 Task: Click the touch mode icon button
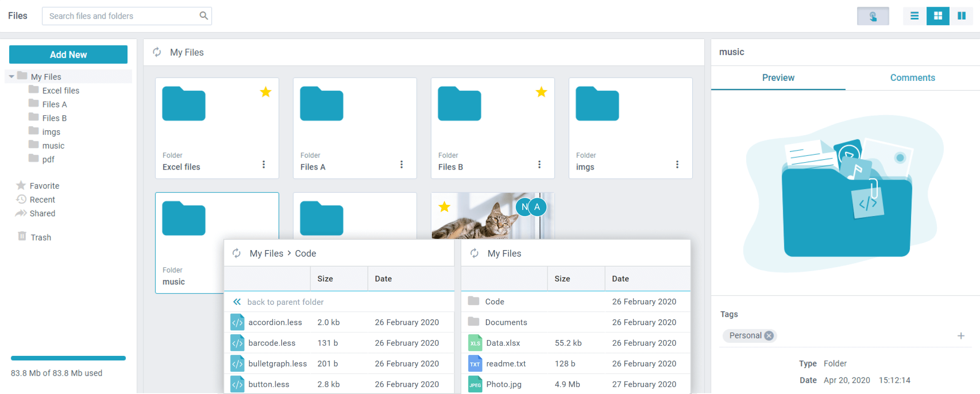coord(873,16)
